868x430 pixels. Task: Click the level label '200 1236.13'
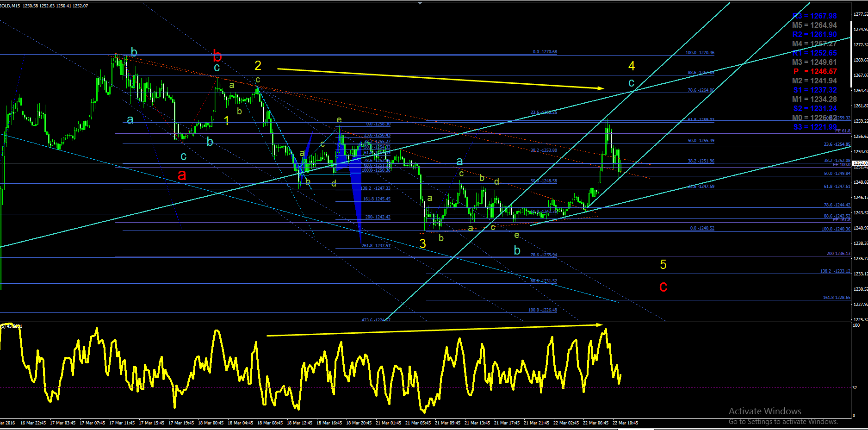tap(838, 254)
